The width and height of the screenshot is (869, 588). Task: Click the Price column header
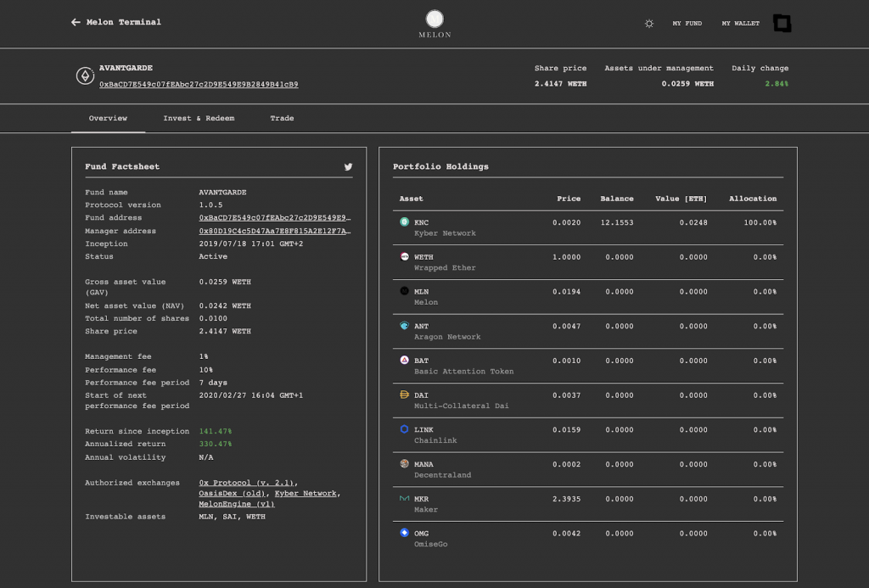pos(569,199)
